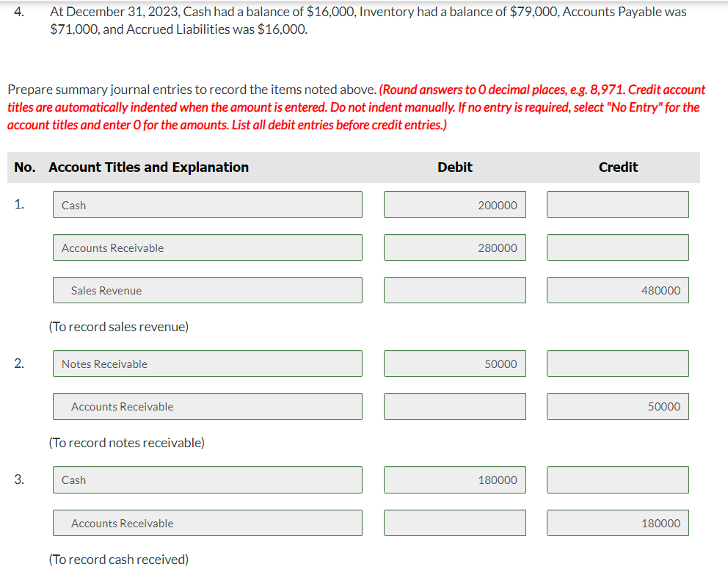Click the empty credit field beside entry 1 Accounts Receivable
Viewport: 728px width, 575px height.
coord(618,247)
